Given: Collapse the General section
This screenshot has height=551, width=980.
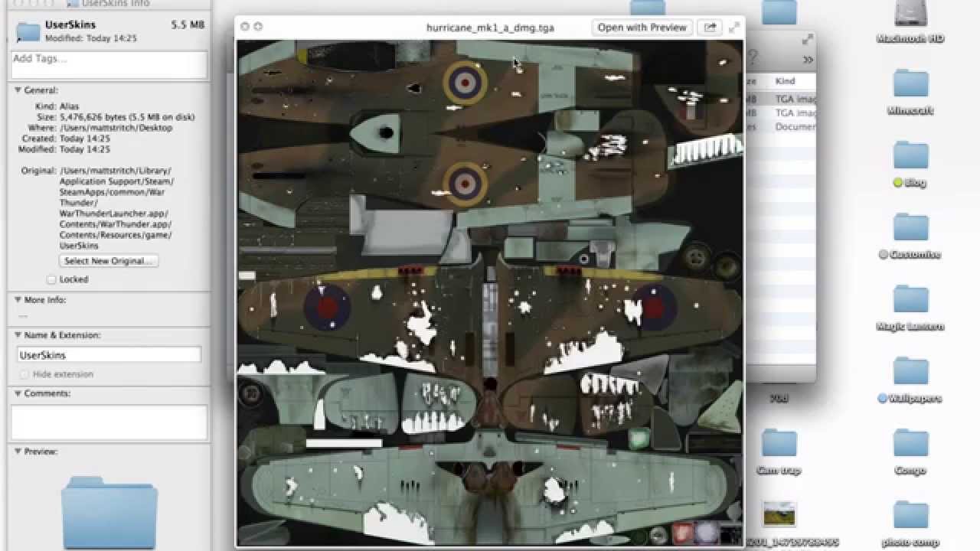Looking at the screenshot, I should (x=18, y=90).
